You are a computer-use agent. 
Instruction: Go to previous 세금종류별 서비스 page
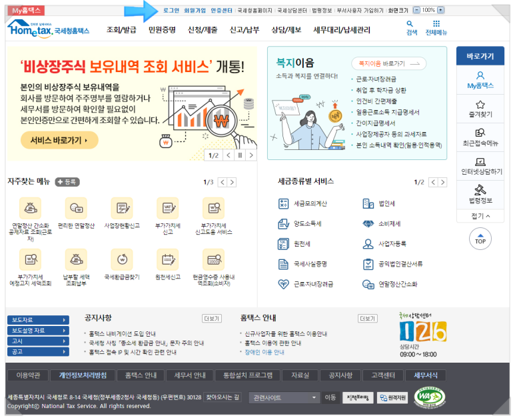434,183
